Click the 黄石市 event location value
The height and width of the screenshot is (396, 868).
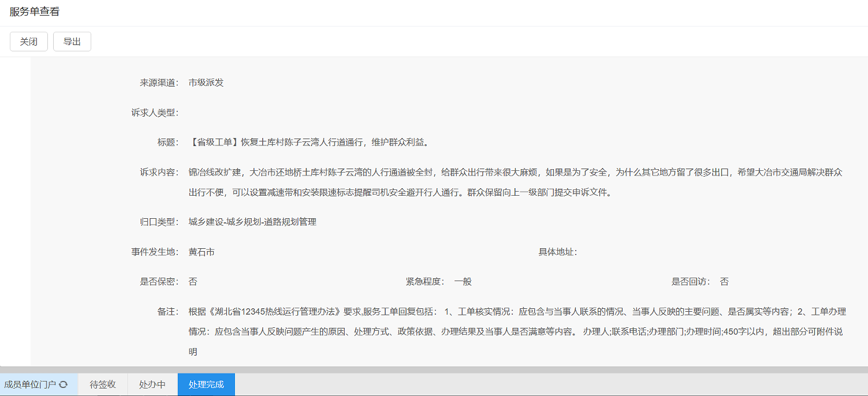(202, 252)
